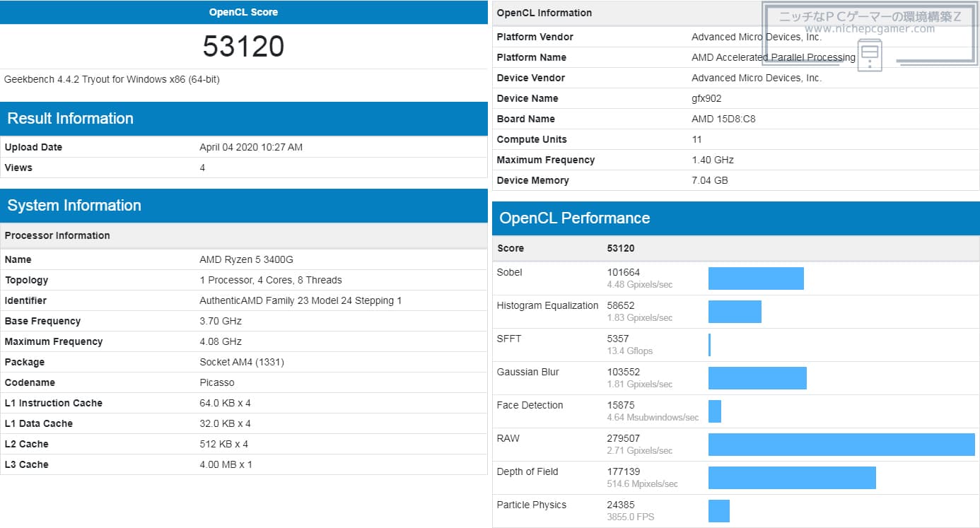Click the Japanese watermark title text
Screen dimensions: 980x528
click(x=869, y=16)
